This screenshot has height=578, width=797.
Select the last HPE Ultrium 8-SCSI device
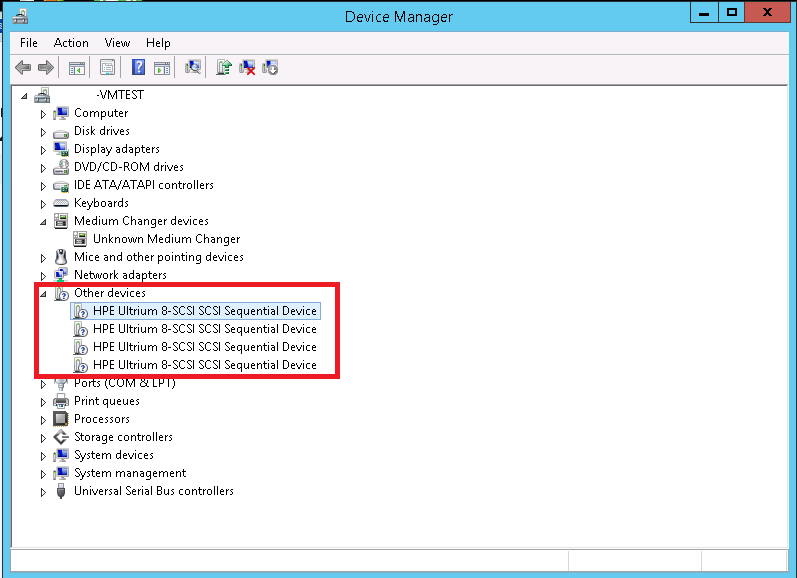coord(195,365)
